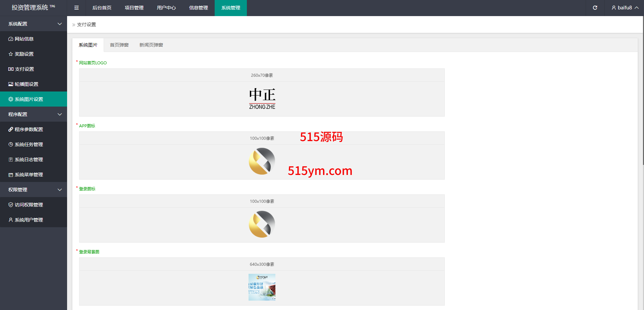The height and width of the screenshot is (310, 644).
Task: Open 轮播图设置 in the sidebar
Action: (26, 84)
